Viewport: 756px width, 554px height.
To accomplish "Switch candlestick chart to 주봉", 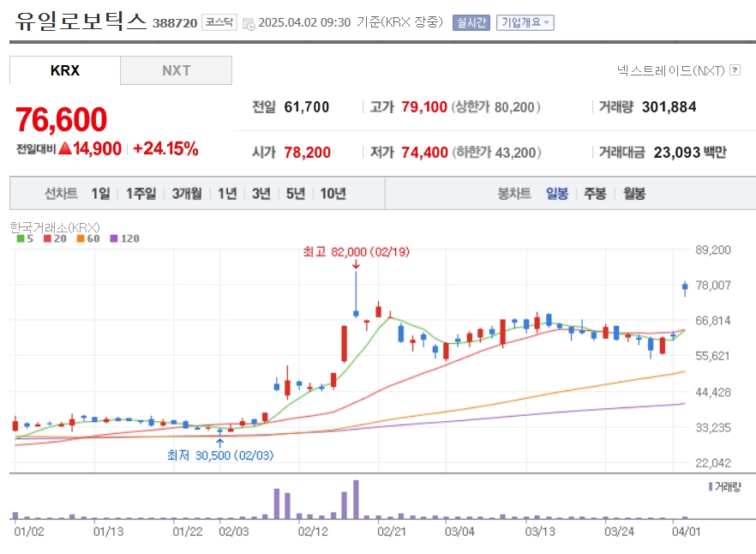I will click(595, 194).
